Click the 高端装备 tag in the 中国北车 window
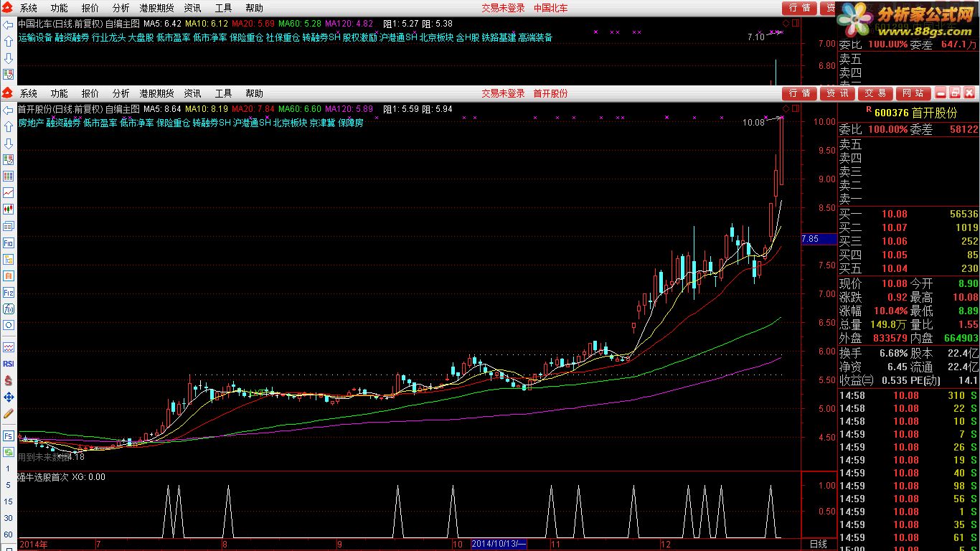980x551 pixels. tap(535, 38)
